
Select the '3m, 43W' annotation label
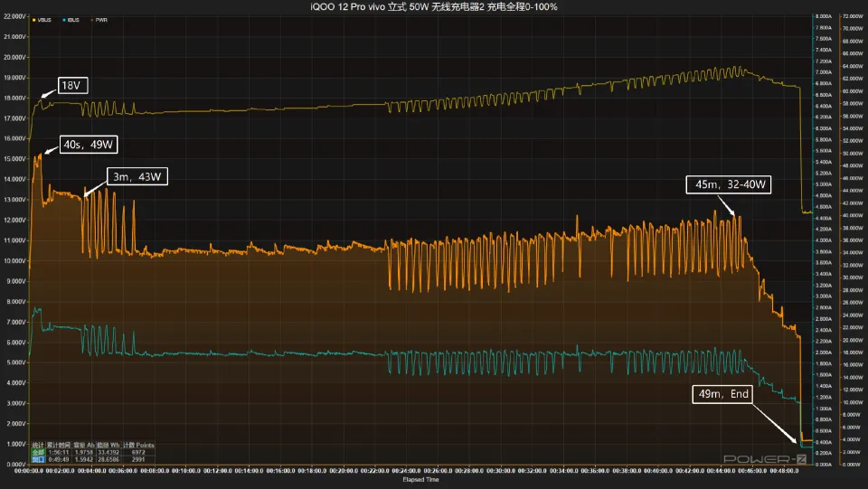point(137,175)
